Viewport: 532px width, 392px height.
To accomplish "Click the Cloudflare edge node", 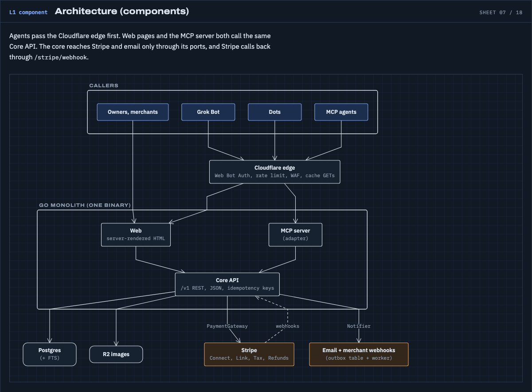I will [275, 172].
